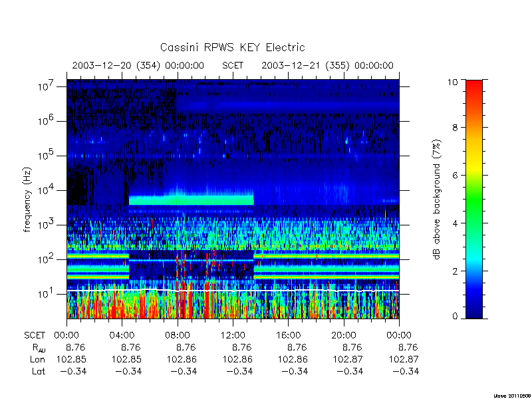Screen dimensions: 532x399
Task: Click the frequency (Hz) axis label
Action: pos(27,199)
